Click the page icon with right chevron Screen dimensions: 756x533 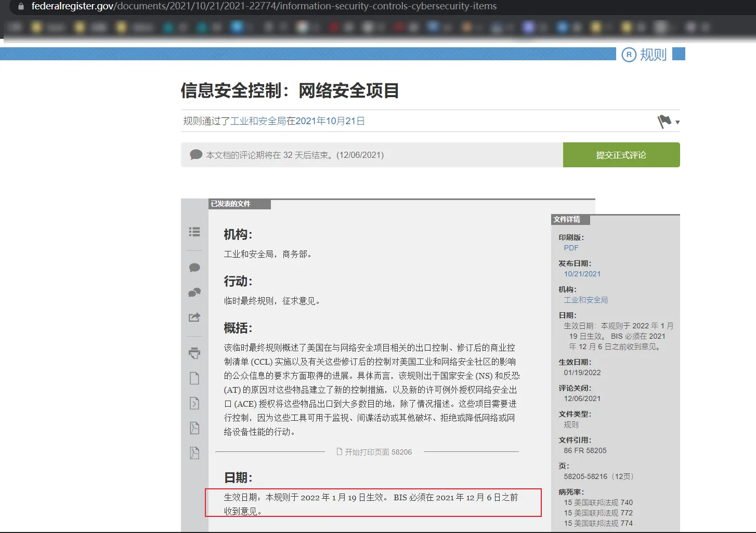coord(194,403)
